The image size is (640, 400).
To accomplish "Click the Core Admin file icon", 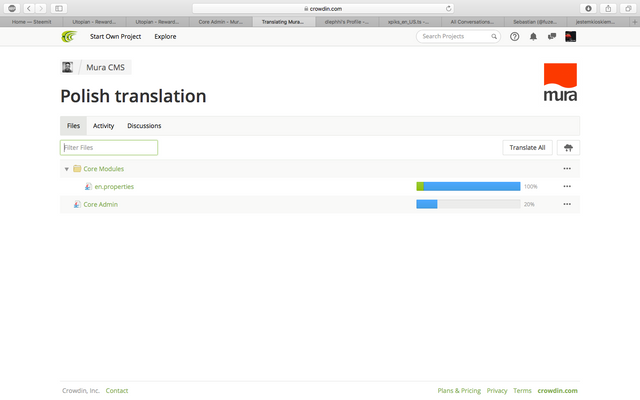I will [77, 204].
